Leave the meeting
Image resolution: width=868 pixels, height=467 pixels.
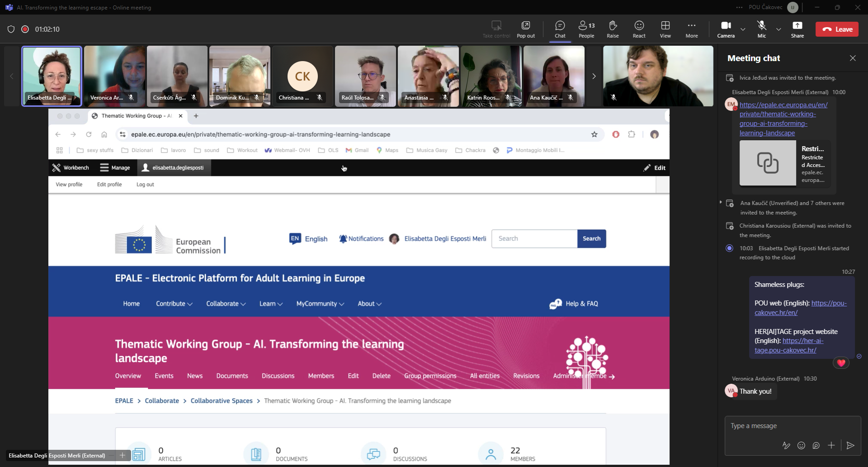(x=837, y=29)
